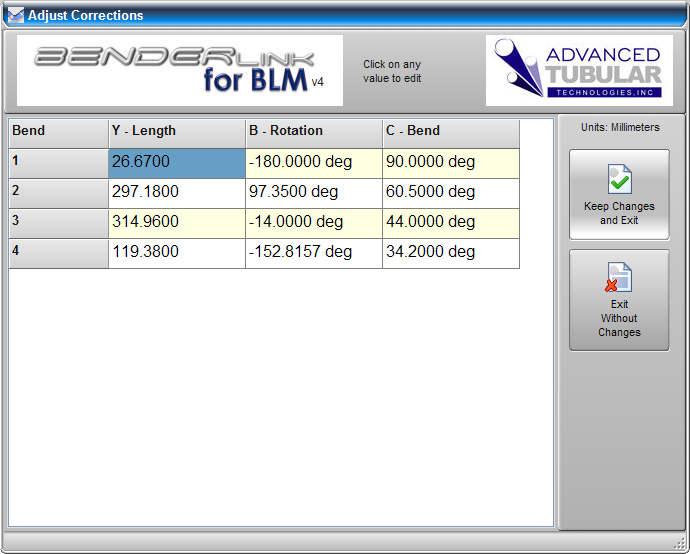Edit the bend angle 34.2000 deg

[x=450, y=252]
